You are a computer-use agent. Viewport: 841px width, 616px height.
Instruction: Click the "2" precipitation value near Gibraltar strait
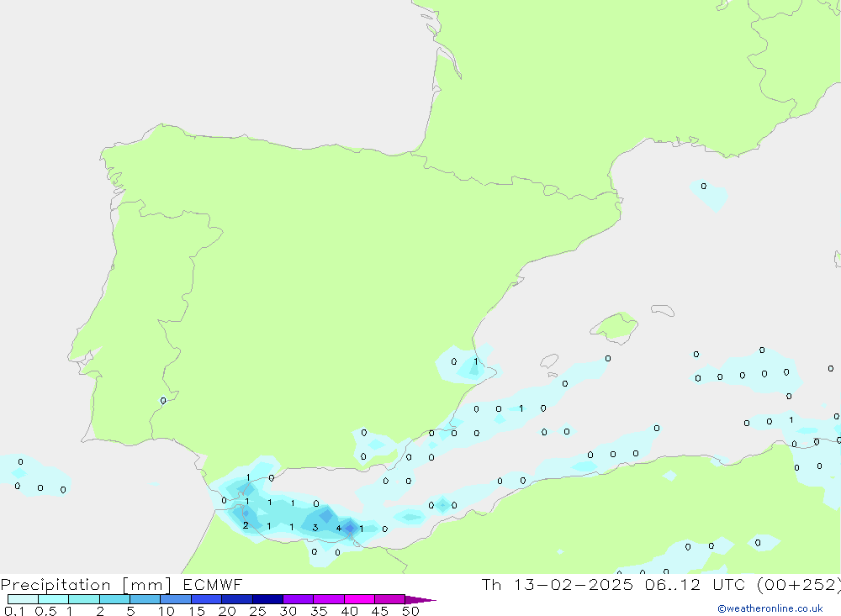click(x=246, y=525)
